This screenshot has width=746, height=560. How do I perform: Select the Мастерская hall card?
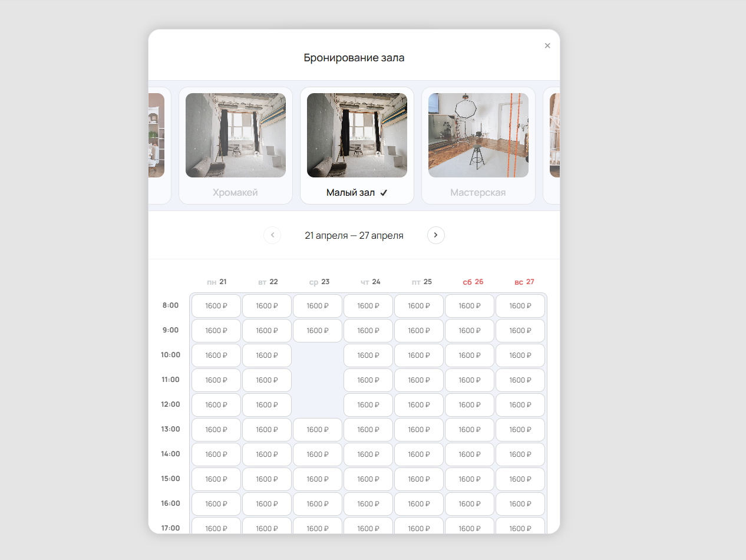coord(478,146)
